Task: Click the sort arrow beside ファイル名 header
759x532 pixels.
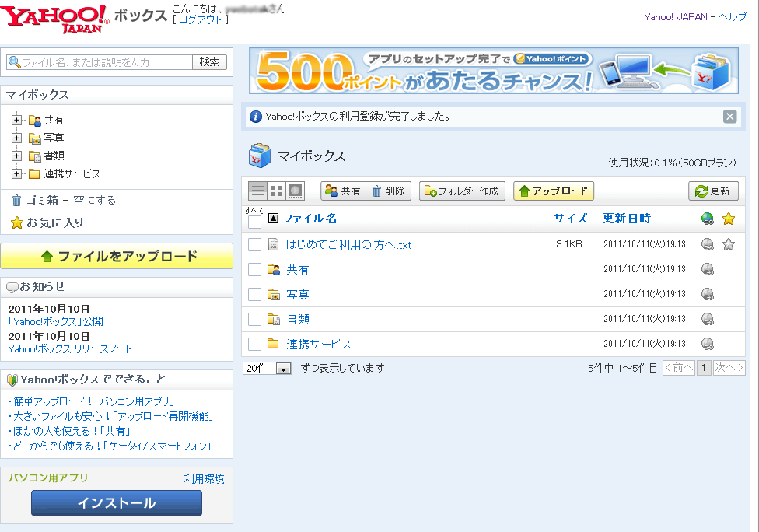Action: coord(274,219)
